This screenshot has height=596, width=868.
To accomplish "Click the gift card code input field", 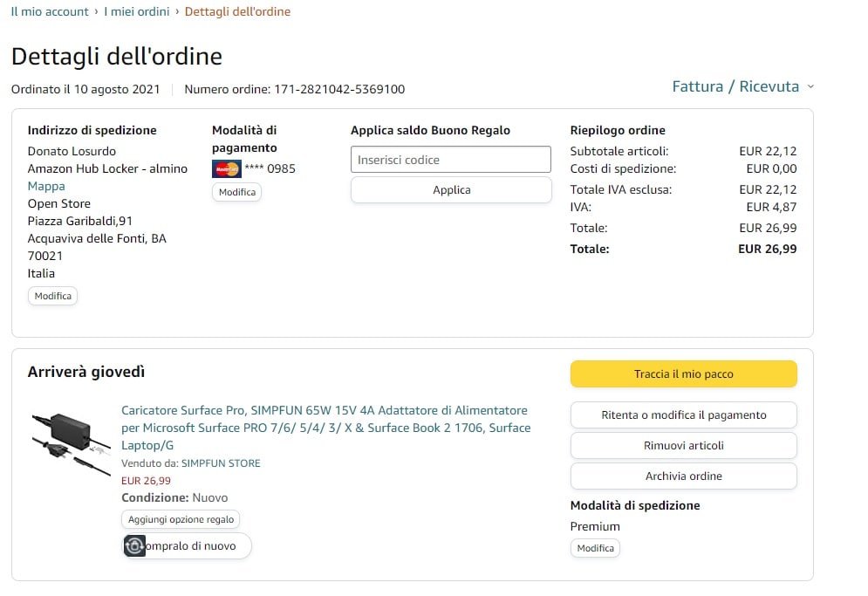I will [x=451, y=160].
